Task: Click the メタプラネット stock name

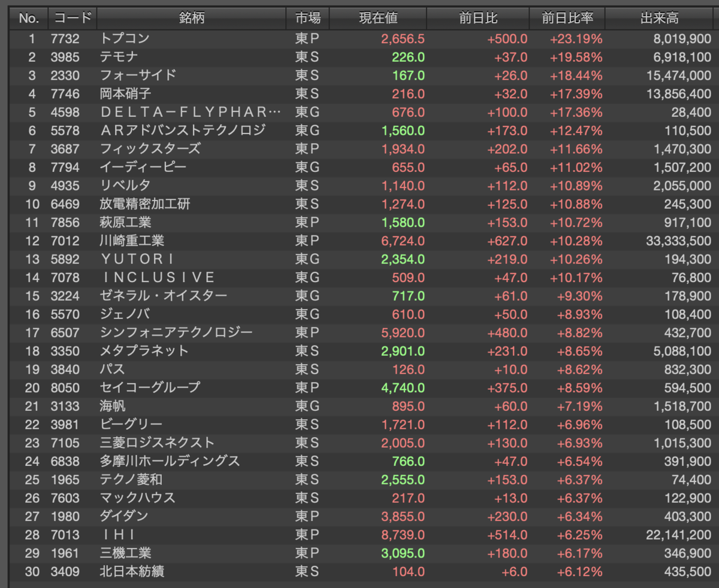Action: click(144, 351)
